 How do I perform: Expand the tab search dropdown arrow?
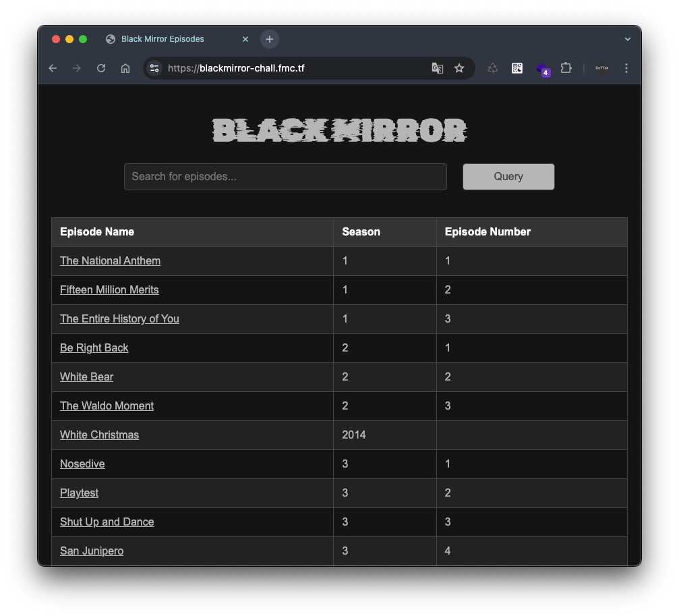(x=628, y=39)
